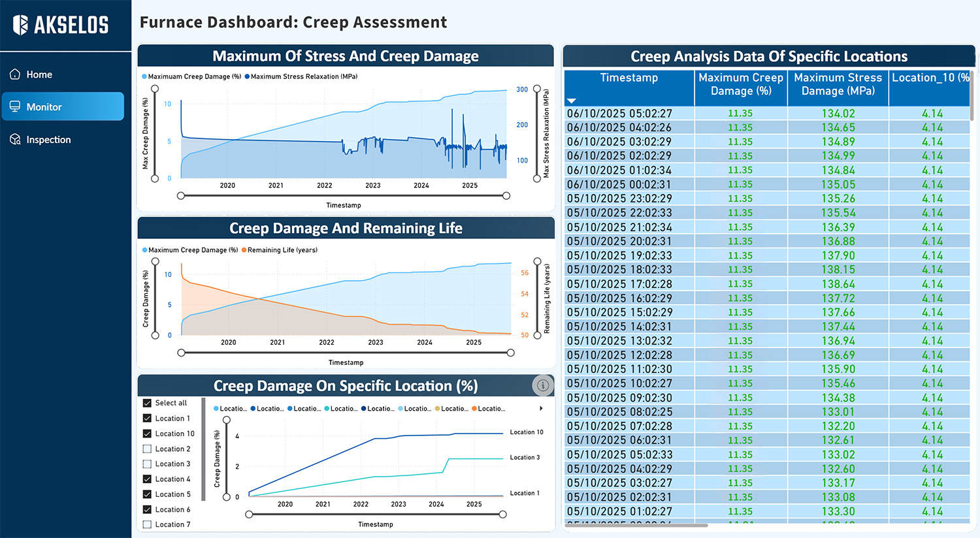Click Maximuam Creep Damage legend dot in top chart
This screenshot has height=538, width=980.
click(144, 77)
